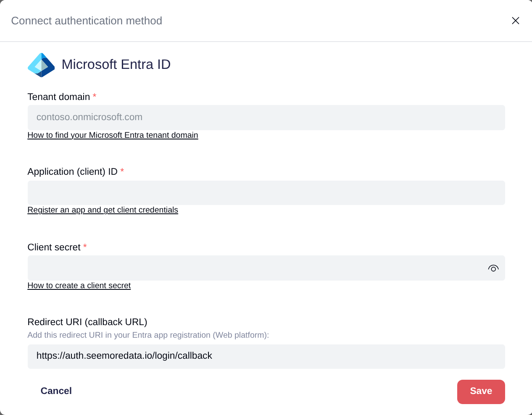Save the Entra ID authentication settings
The width and height of the screenshot is (532, 415).
[481, 392]
